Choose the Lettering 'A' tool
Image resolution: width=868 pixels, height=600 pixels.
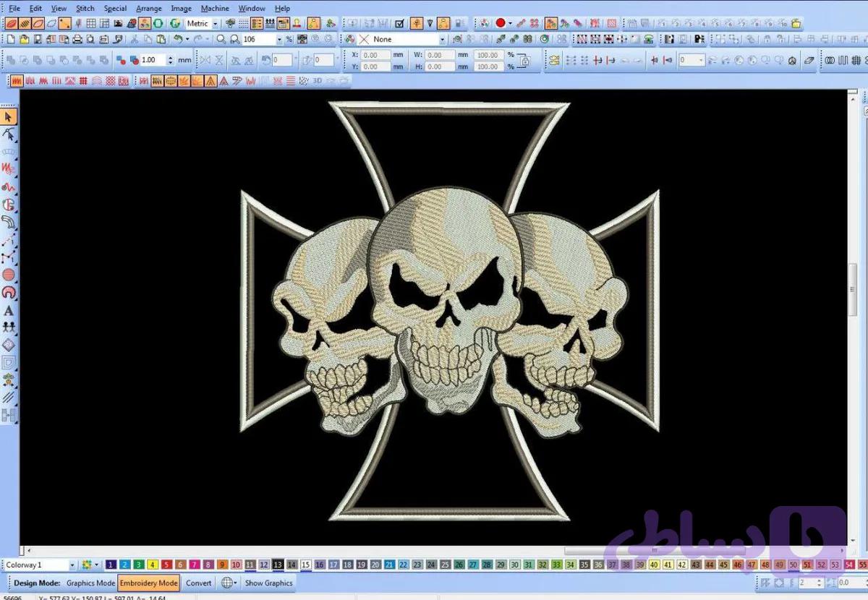[9, 310]
